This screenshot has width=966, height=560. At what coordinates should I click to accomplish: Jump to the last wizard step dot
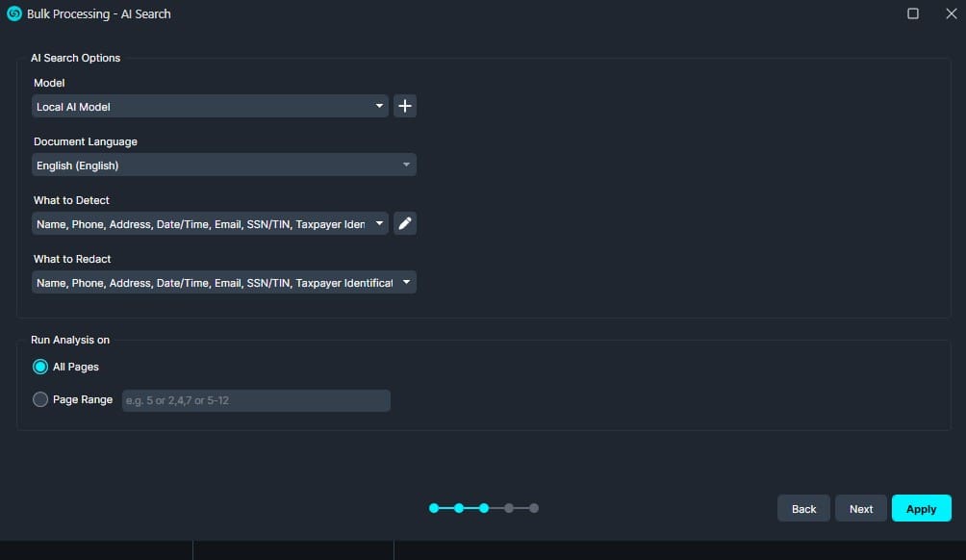point(534,508)
